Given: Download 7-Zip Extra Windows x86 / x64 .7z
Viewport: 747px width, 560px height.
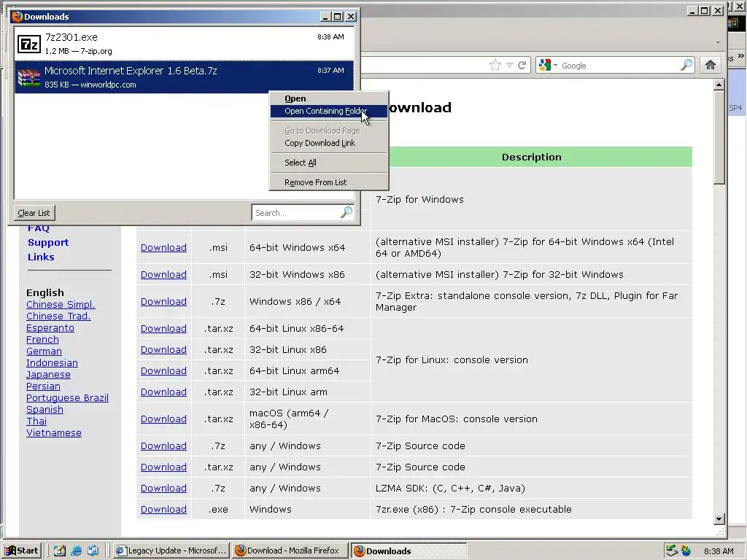Looking at the screenshot, I should pyautogui.click(x=163, y=301).
